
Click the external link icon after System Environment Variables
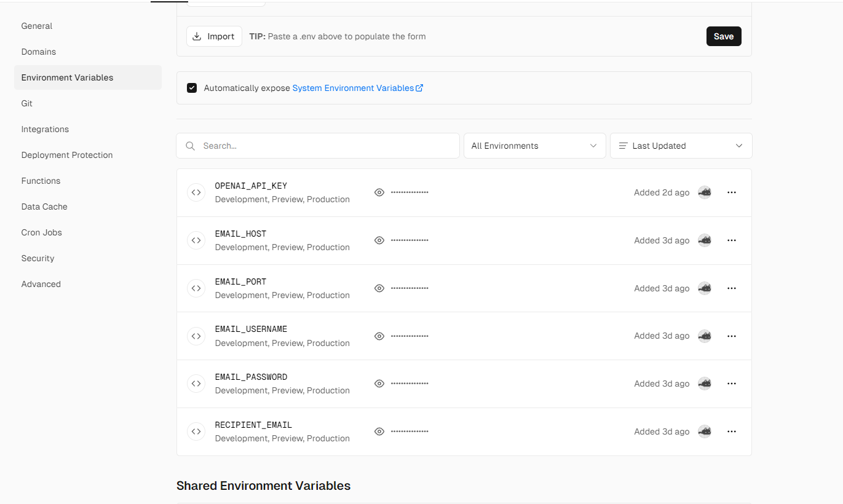[x=419, y=88]
